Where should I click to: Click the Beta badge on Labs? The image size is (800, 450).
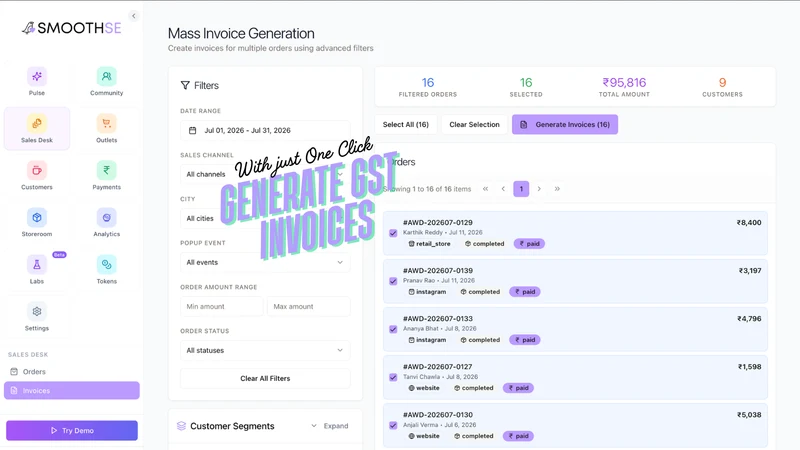(59, 255)
